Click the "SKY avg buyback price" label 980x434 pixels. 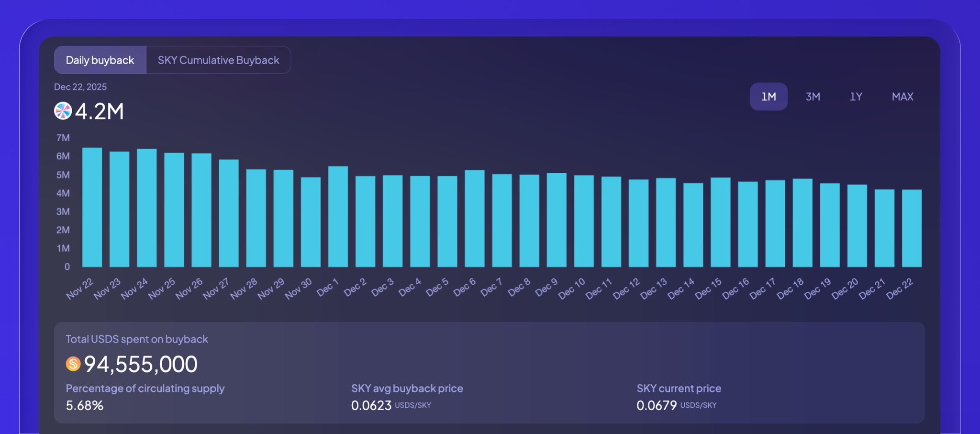point(407,389)
